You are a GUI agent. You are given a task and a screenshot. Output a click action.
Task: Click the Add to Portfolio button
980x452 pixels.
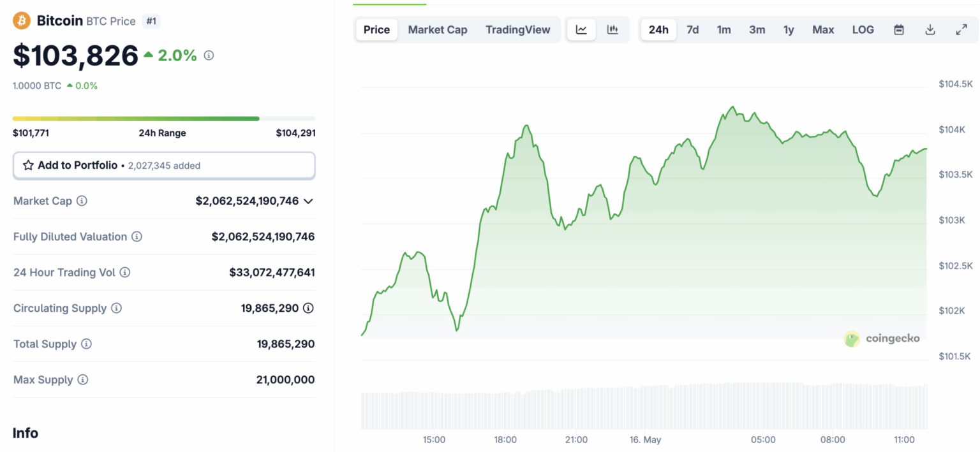164,164
